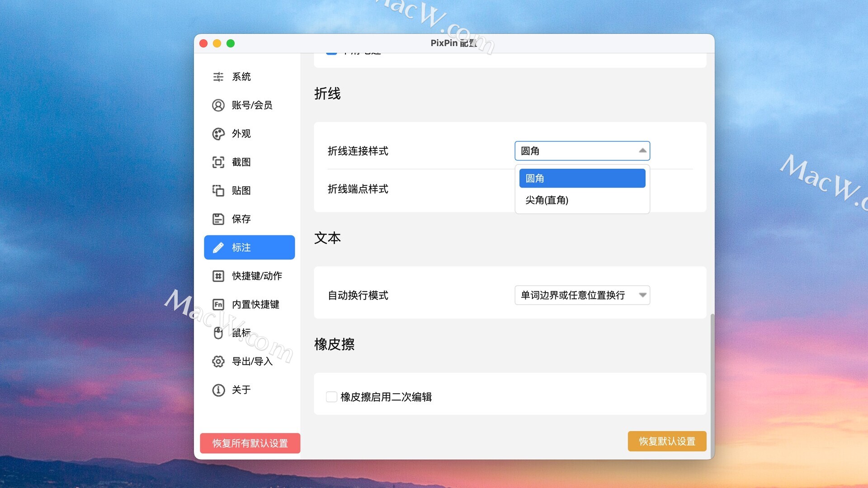Go to the 鼠标 mouse settings tab
Screen dimensions: 868x488
coord(241,333)
